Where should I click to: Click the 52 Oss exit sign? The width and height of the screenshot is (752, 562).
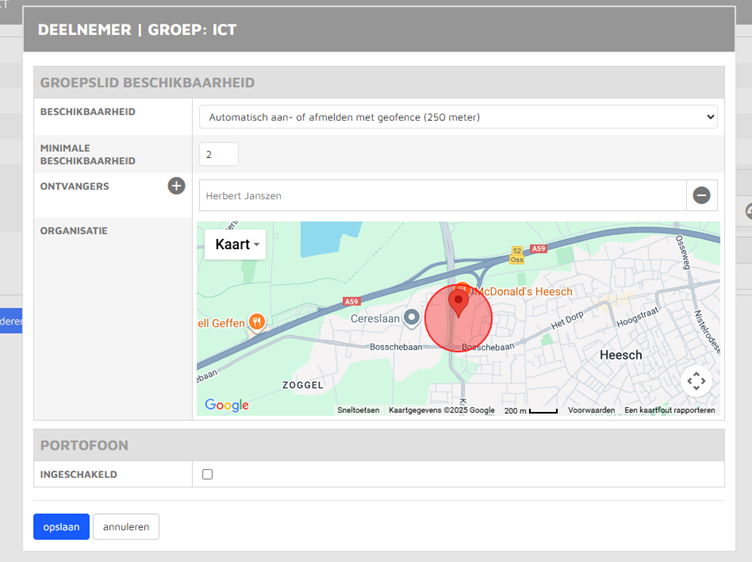pyautogui.click(x=517, y=255)
